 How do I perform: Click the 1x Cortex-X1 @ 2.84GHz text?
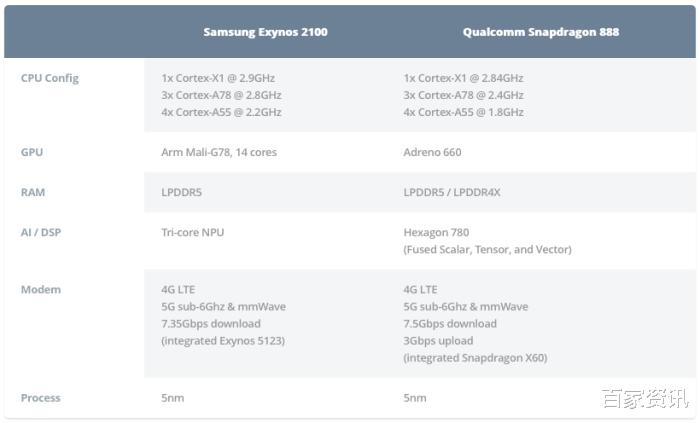pyautogui.click(x=463, y=78)
